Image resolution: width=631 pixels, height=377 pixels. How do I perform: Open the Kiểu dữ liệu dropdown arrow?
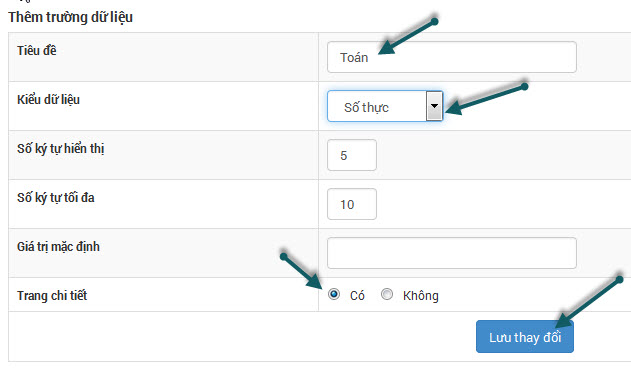(x=434, y=106)
